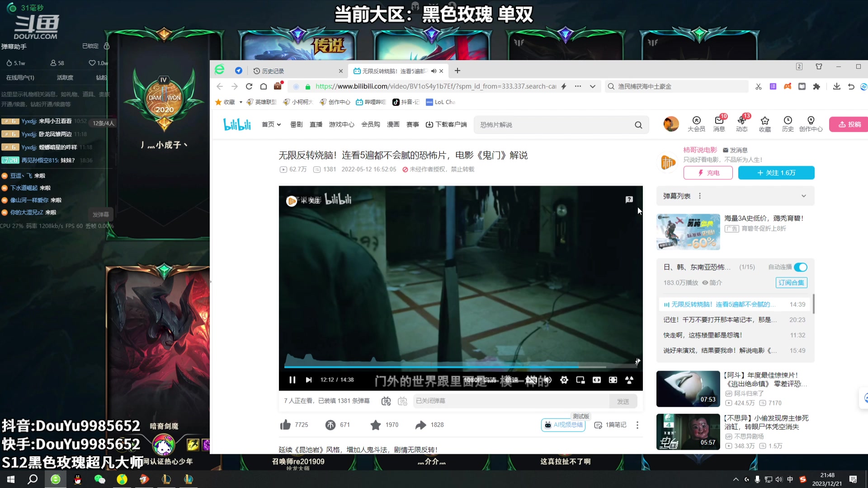Open 会员购 in Bilibili nav
Image resolution: width=868 pixels, height=488 pixels.
click(371, 124)
